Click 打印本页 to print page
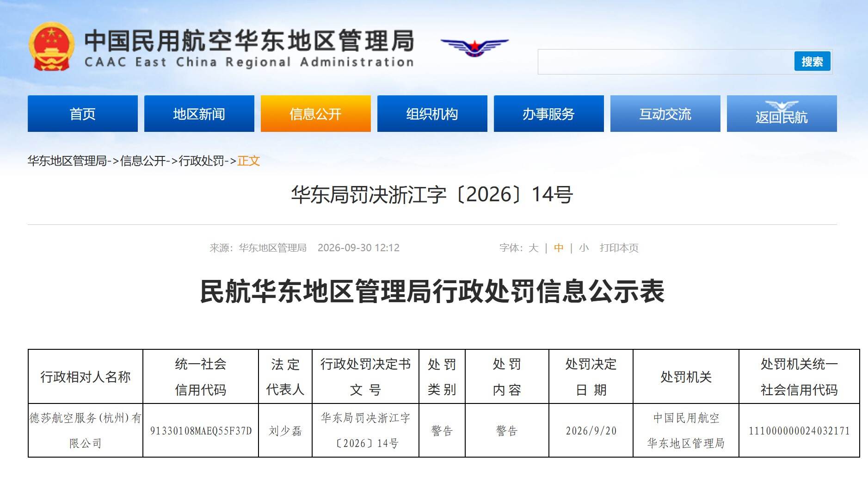 pos(619,248)
